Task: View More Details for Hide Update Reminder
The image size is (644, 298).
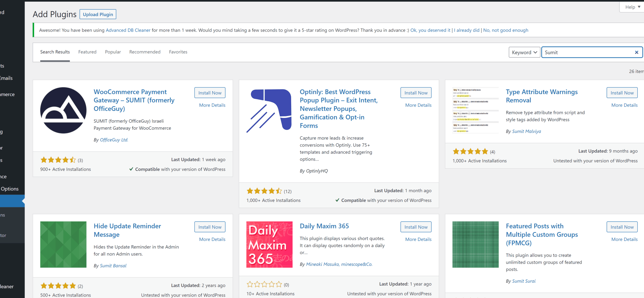Action: pos(212,239)
